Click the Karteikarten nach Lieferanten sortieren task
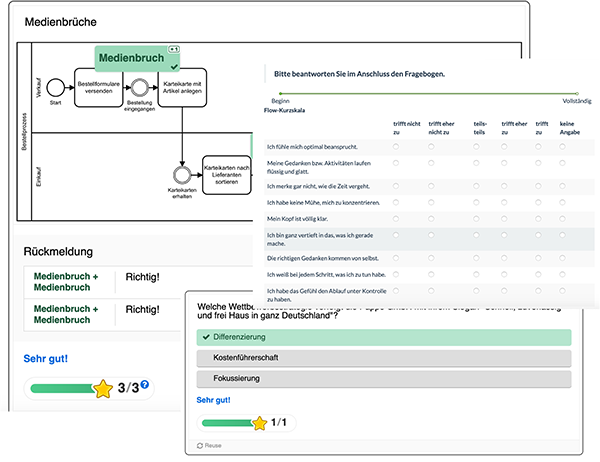The height and width of the screenshot is (462, 600). coord(227,175)
